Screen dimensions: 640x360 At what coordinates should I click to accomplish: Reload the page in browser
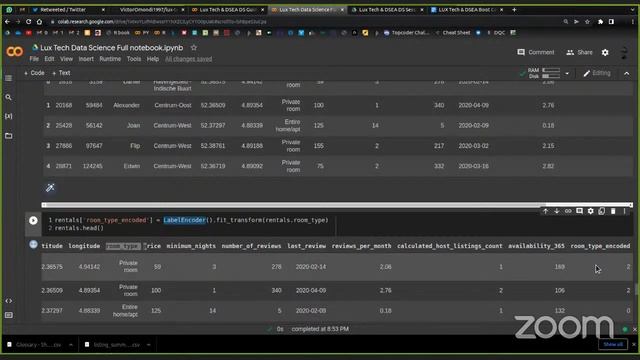tap(29, 22)
